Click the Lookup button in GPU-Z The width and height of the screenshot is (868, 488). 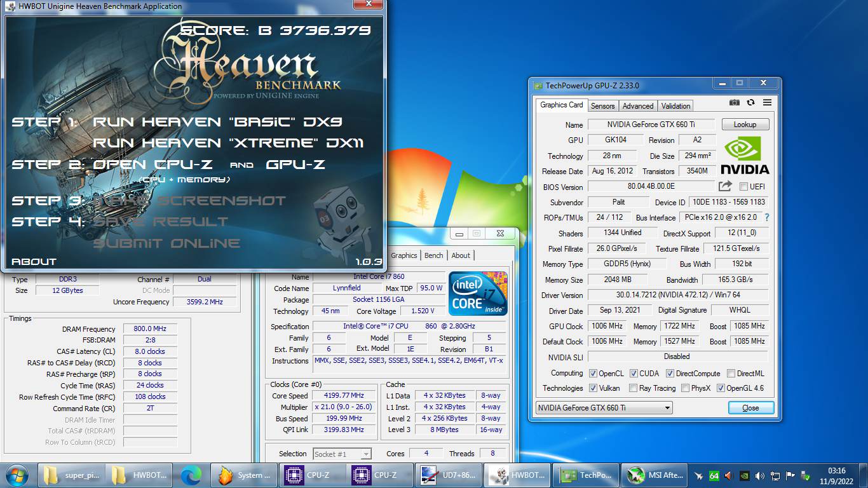coord(745,125)
